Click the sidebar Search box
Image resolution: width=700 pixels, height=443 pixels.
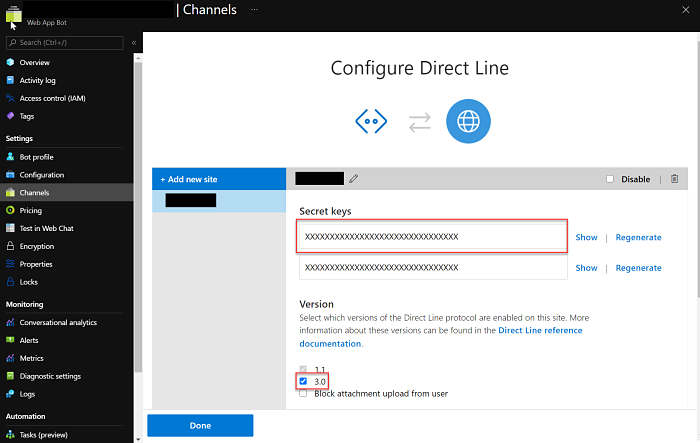(65, 42)
